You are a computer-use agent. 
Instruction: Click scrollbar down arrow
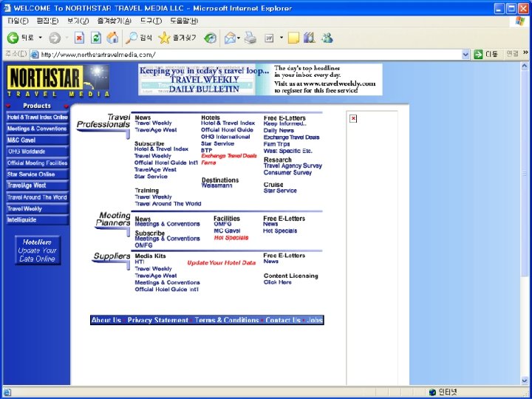tap(525, 381)
